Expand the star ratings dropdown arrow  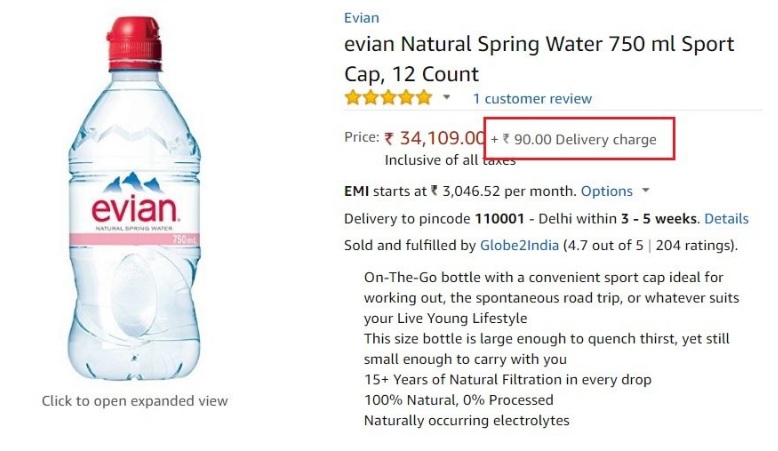[447, 98]
